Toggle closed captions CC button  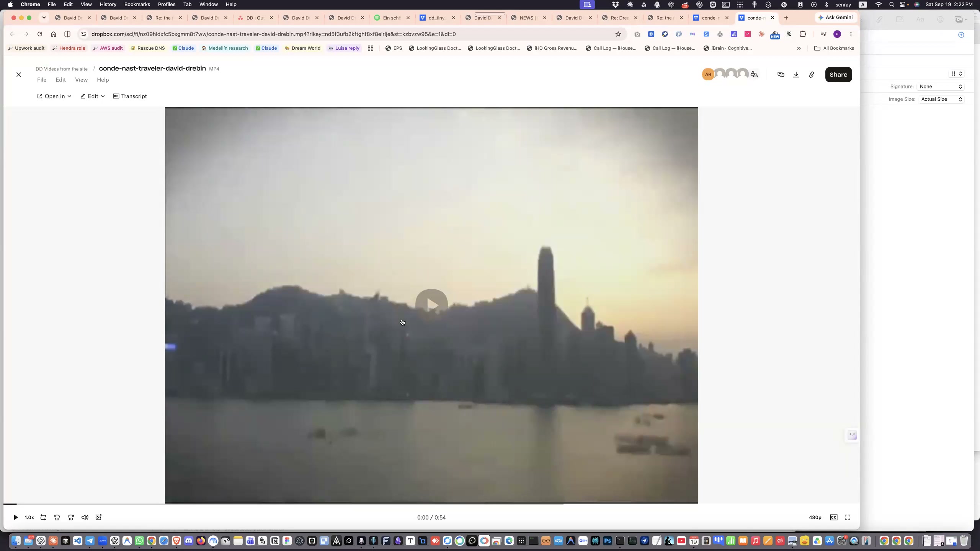pyautogui.click(x=834, y=517)
